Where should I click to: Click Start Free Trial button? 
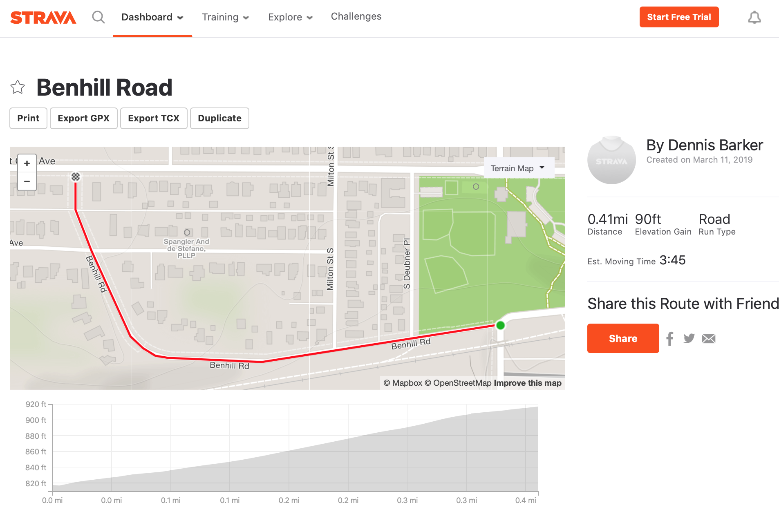[679, 17]
